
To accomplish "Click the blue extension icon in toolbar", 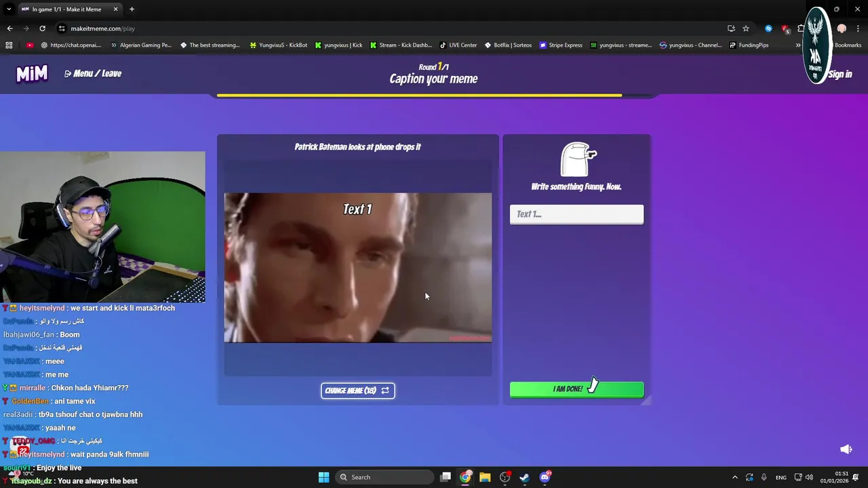I will pos(768,28).
